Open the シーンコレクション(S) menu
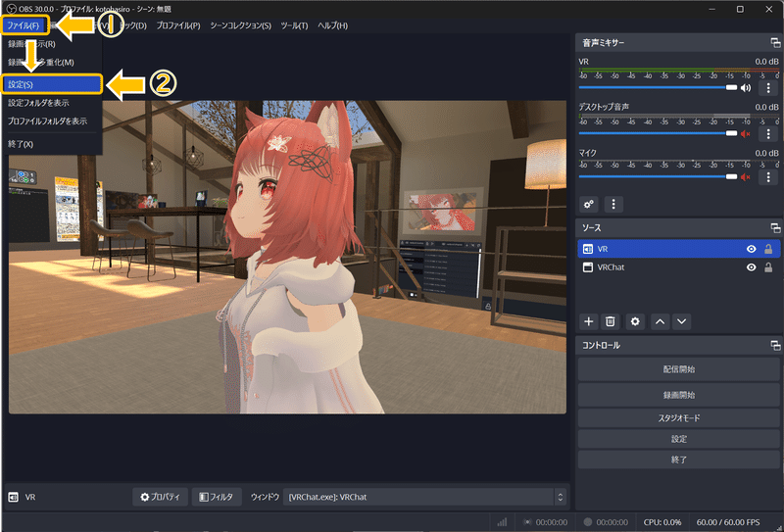 pos(240,25)
